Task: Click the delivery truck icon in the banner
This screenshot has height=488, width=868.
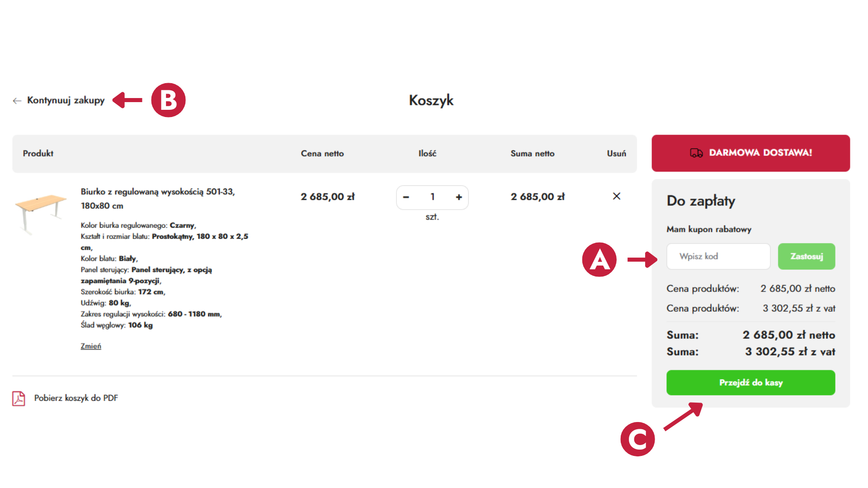Action: coord(696,153)
